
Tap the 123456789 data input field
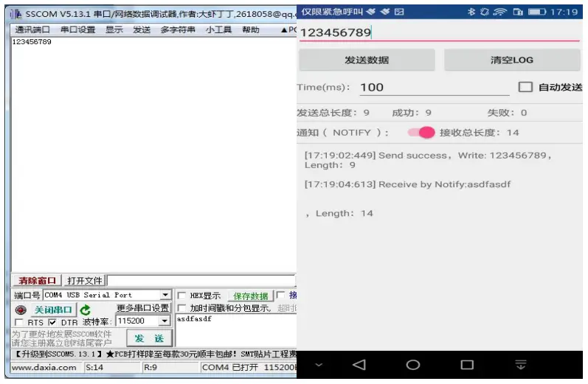(x=439, y=32)
